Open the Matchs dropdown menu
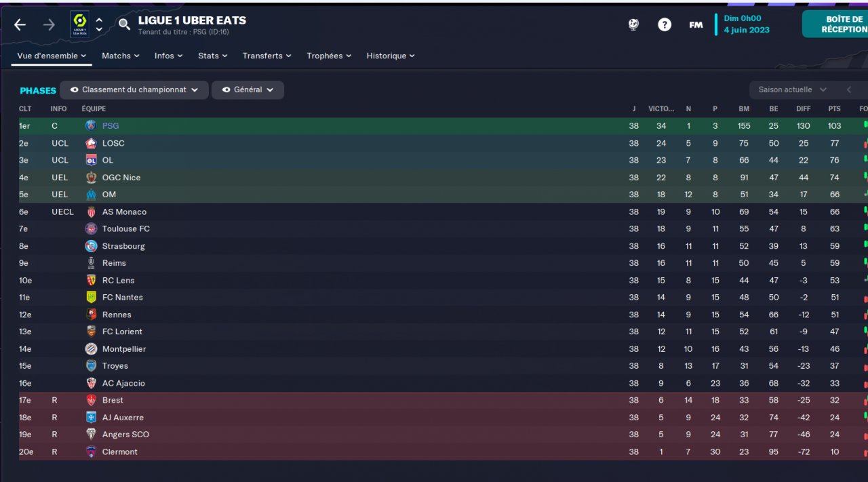 click(120, 56)
